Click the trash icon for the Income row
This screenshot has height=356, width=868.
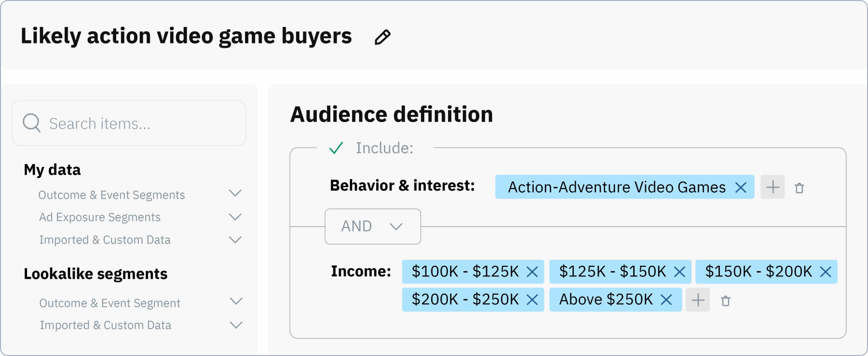pyautogui.click(x=727, y=300)
